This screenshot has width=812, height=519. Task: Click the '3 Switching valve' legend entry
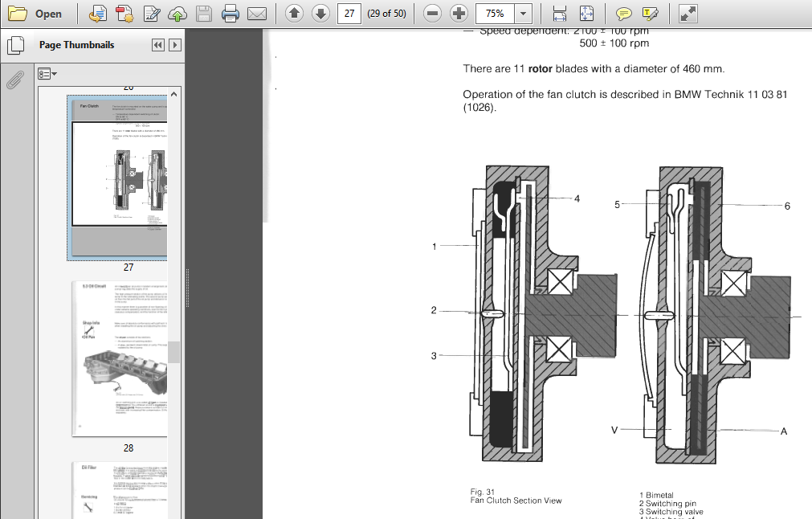[671, 512]
